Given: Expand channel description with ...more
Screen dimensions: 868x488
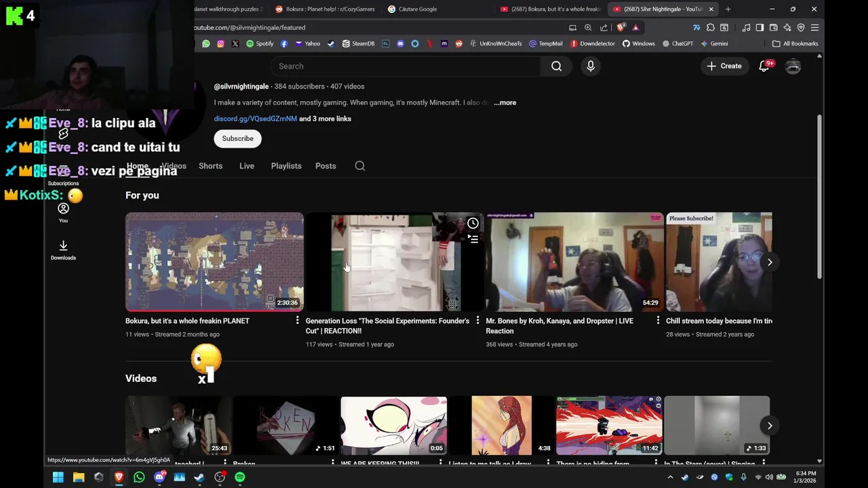Looking at the screenshot, I should point(505,102).
